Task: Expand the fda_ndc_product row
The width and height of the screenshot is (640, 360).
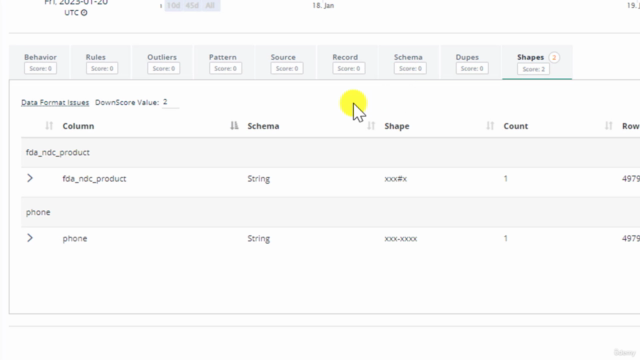Action: tap(30, 178)
